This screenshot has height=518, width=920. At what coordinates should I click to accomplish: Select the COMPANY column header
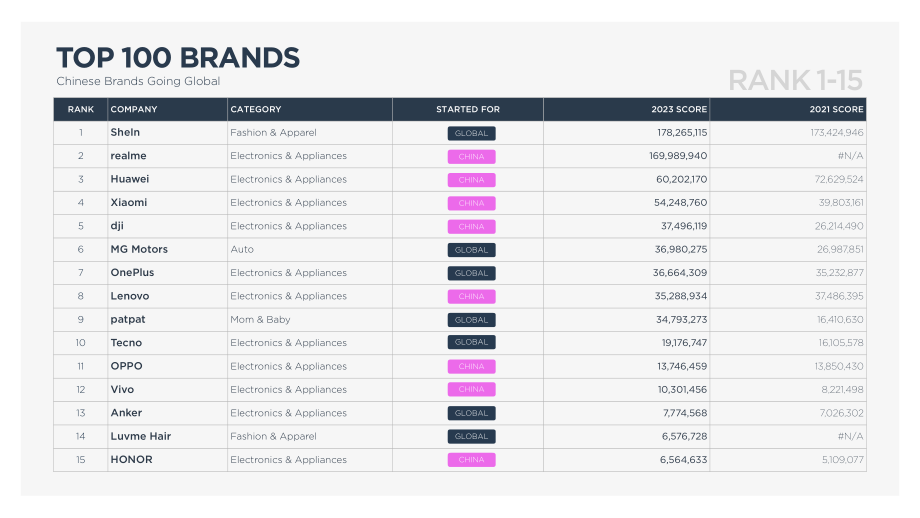[x=134, y=109]
